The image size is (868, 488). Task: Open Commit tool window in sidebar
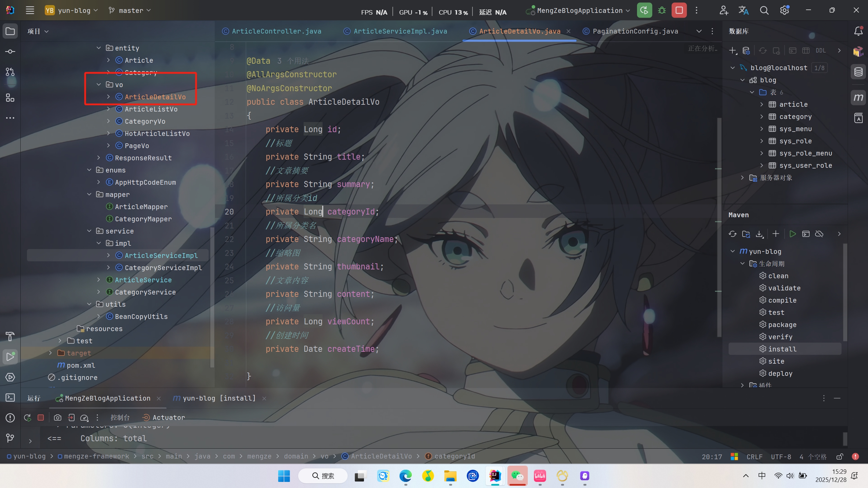(x=10, y=52)
